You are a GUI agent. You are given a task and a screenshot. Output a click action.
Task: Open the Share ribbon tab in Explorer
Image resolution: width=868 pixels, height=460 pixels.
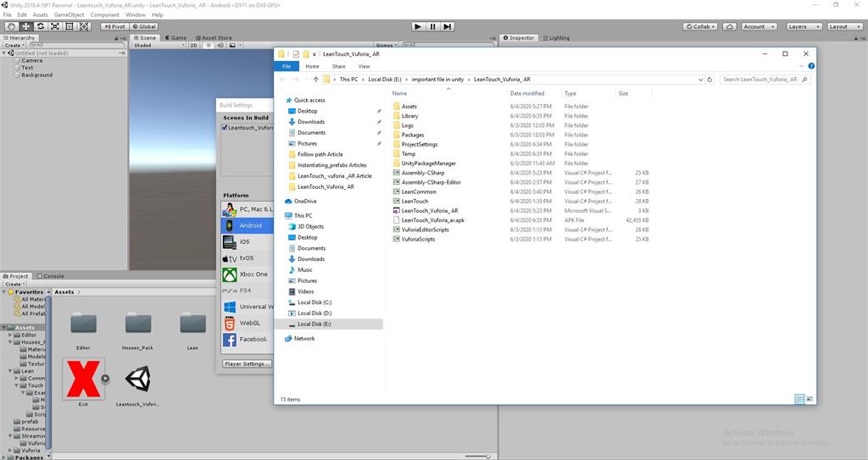[338, 66]
